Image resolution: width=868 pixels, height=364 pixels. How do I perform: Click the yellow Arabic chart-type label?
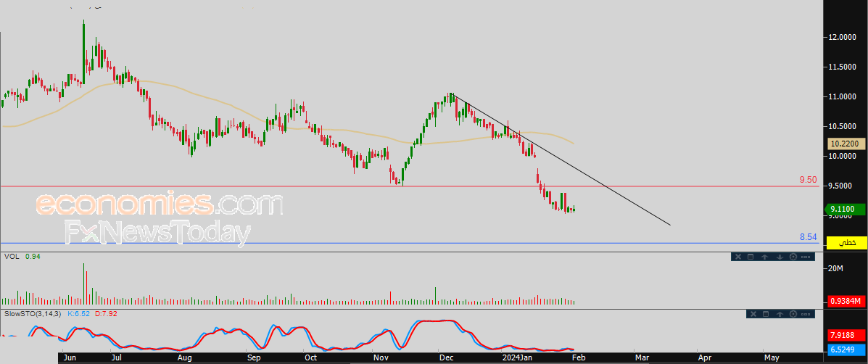pos(846,242)
